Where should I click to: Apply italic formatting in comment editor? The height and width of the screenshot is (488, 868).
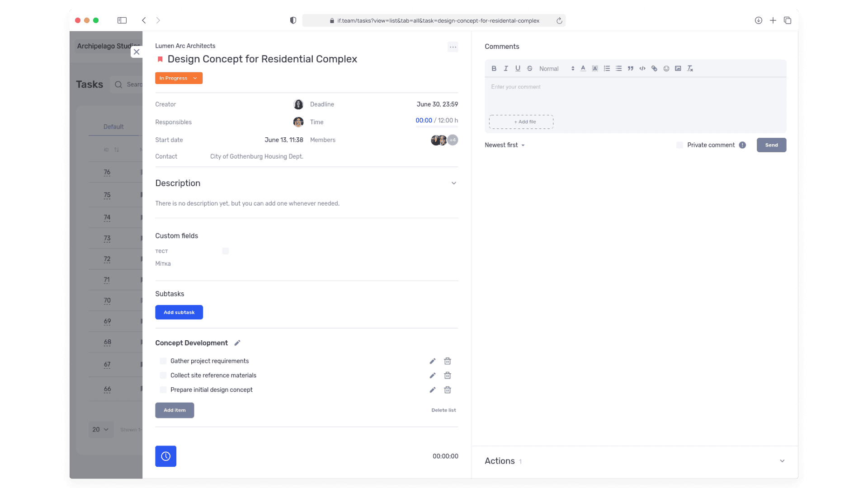tap(506, 69)
